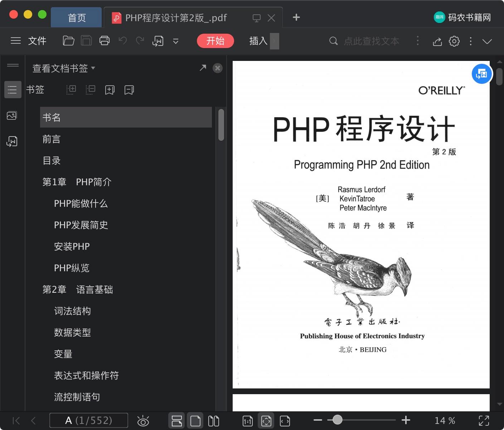Close the PHP程序设计第2版_.pdf tab
This screenshot has width=504, height=430.
tap(271, 18)
